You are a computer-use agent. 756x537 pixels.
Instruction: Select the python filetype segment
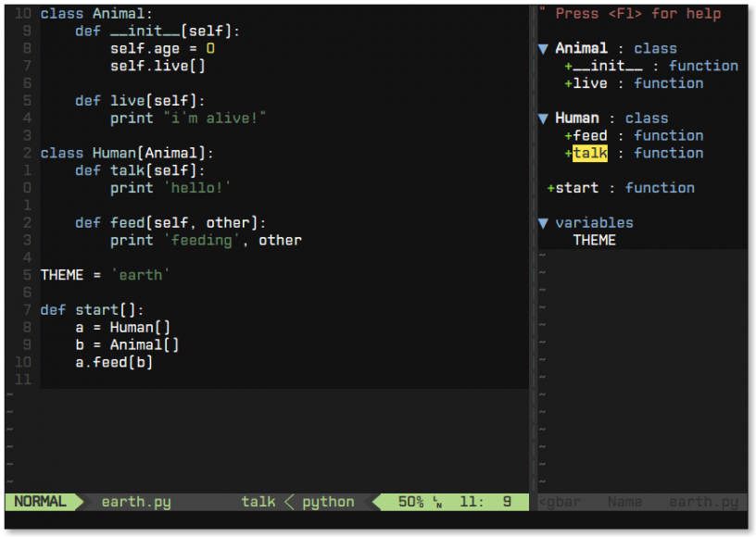(x=328, y=502)
